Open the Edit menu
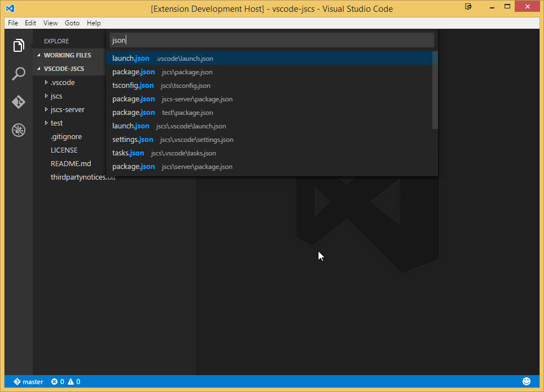Image resolution: width=544 pixels, height=392 pixels. tap(30, 23)
